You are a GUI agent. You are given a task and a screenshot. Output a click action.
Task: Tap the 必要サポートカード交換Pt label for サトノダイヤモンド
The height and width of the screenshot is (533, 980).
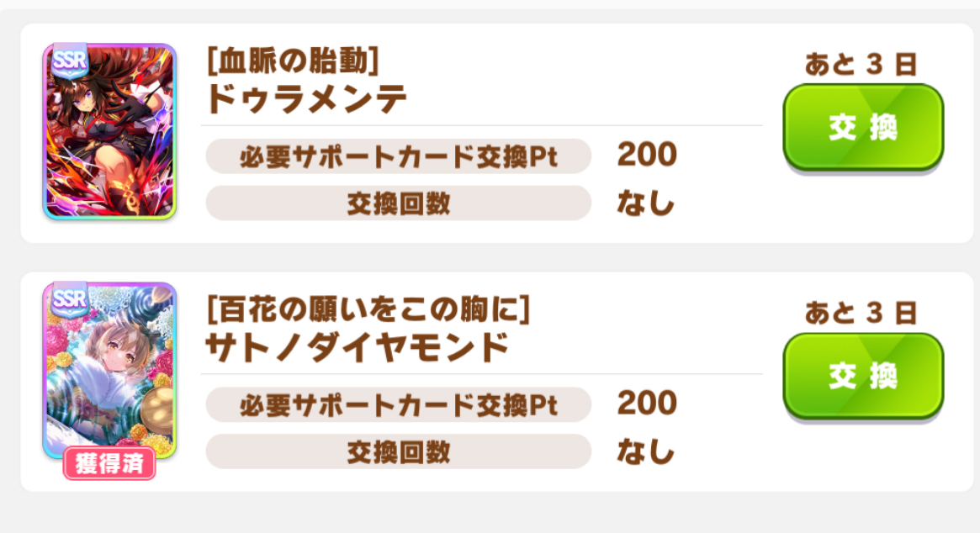(x=398, y=405)
